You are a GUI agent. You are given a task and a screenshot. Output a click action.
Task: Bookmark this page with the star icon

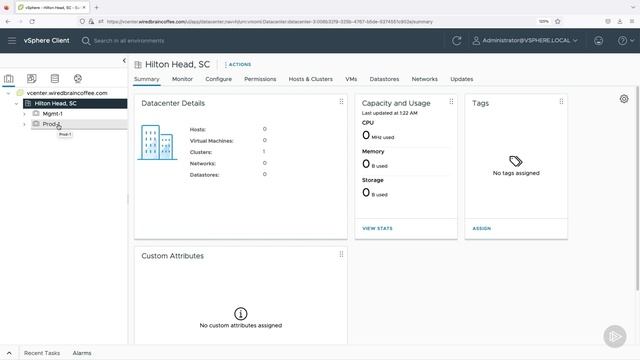pyautogui.click(x=558, y=21)
